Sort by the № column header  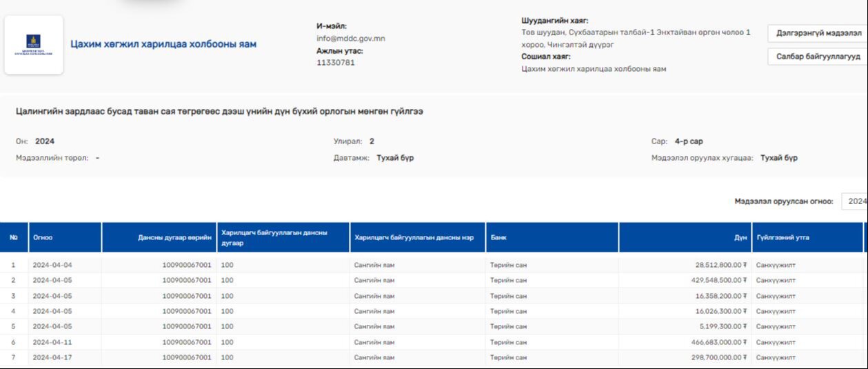pyautogui.click(x=14, y=237)
